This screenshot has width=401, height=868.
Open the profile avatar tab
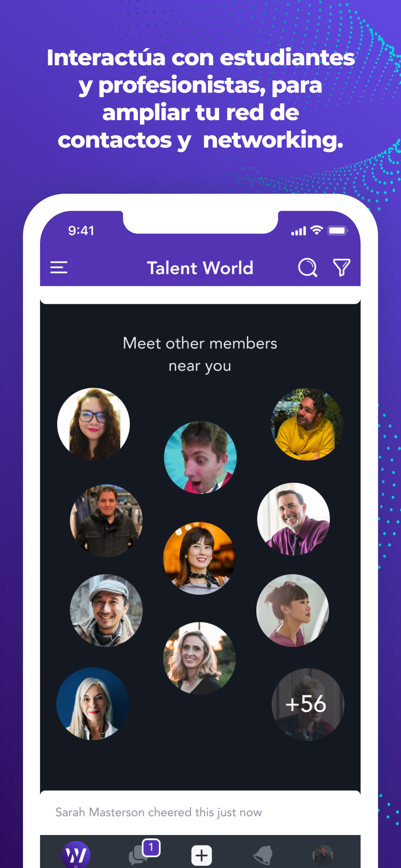323,855
